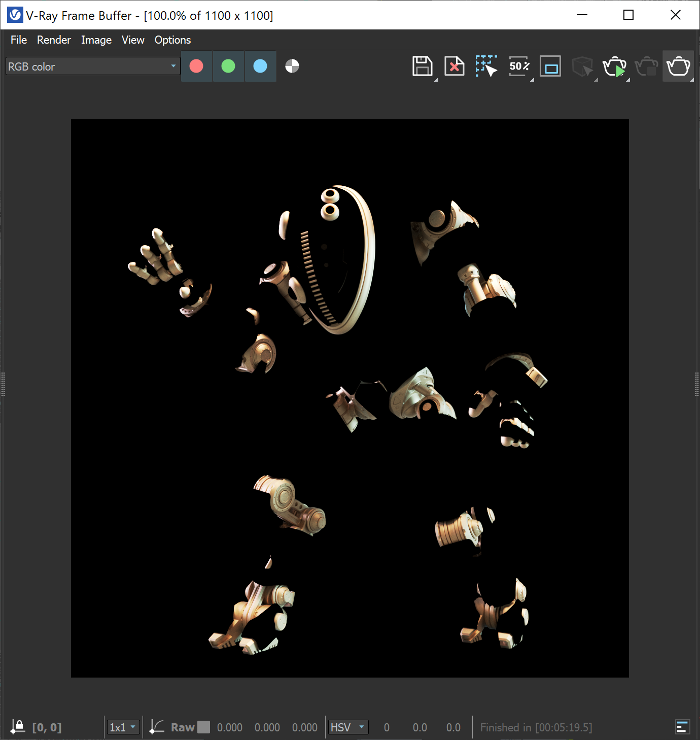
Task: Open the Options menu
Action: coord(172,40)
